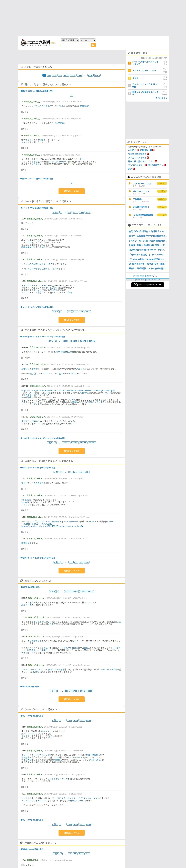Open the ••• menu on post 56699
The image size is (186, 868).
pos(89,347)
